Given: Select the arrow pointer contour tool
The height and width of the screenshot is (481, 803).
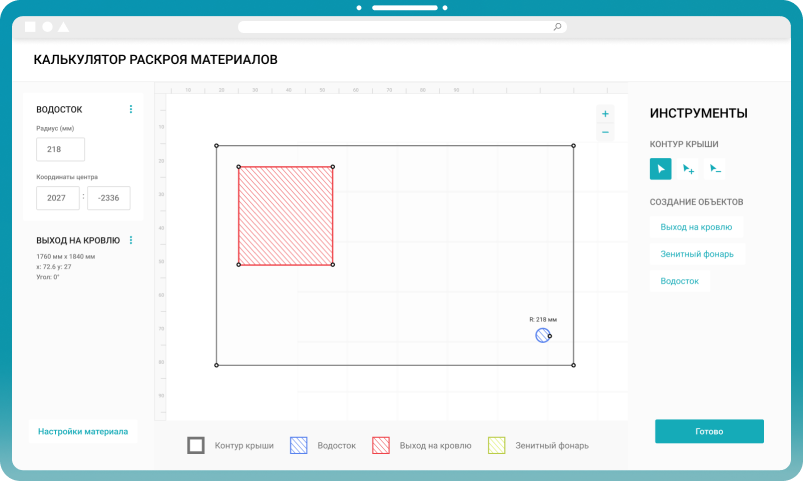Looking at the screenshot, I should [660, 169].
